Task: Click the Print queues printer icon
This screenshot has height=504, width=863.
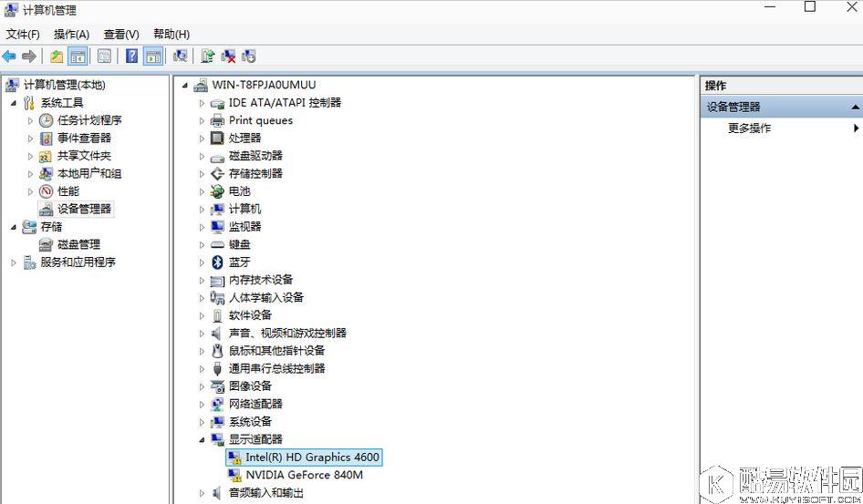Action: click(x=217, y=120)
